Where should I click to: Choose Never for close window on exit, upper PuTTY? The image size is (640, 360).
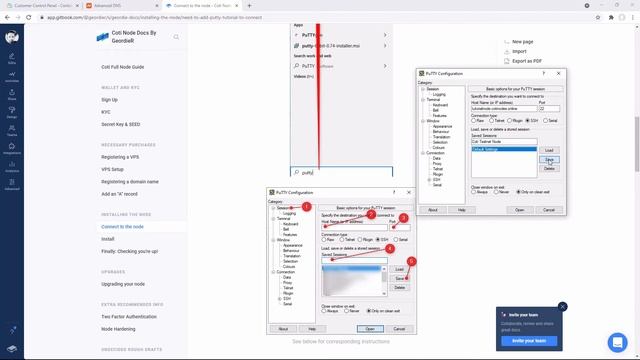pos(496,192)
